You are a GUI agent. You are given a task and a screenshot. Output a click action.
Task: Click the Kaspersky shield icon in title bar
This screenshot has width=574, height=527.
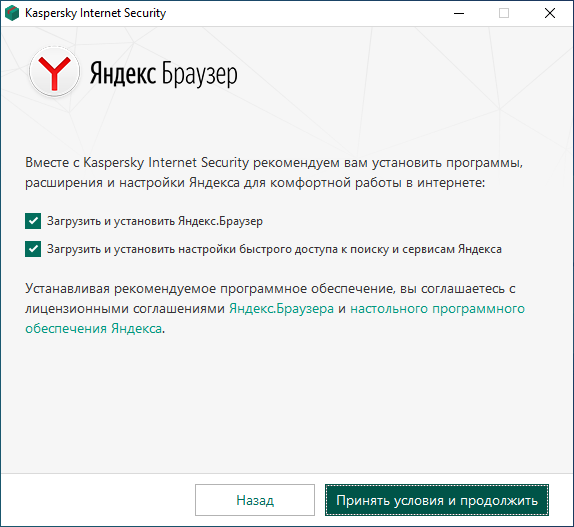coord(12,13)
